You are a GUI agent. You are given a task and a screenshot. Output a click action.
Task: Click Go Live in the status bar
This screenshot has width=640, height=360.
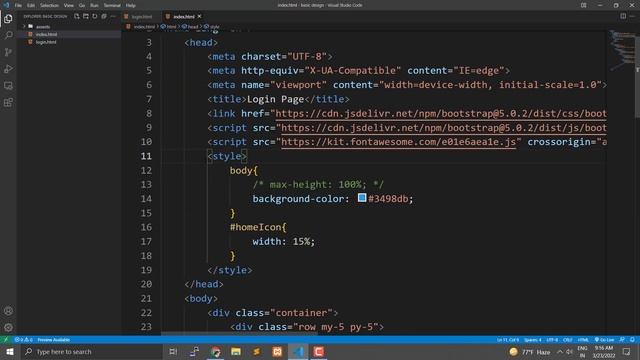tap(604, 340)
